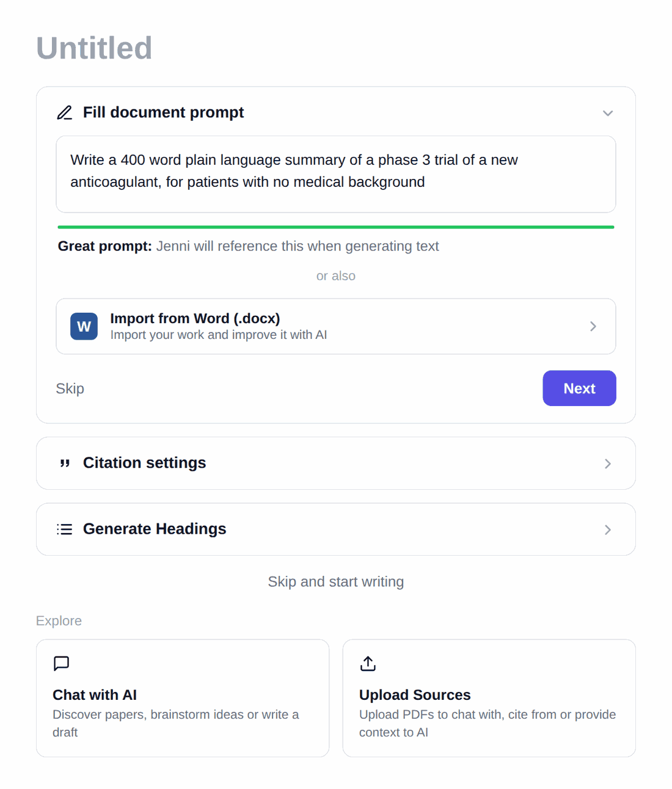This screenshot has height=789, width=672.
Task: Click the upload arrow icon
Action: [x=368, y=663]
